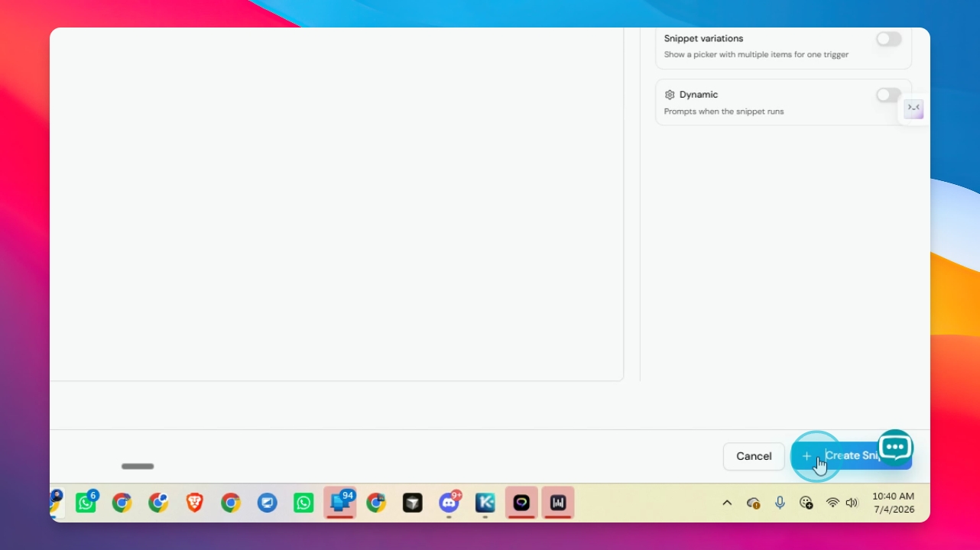This screenshot has width=980, height=550.
Task: Click the microphone icon in system tray
Action: (x=780, y=503)
